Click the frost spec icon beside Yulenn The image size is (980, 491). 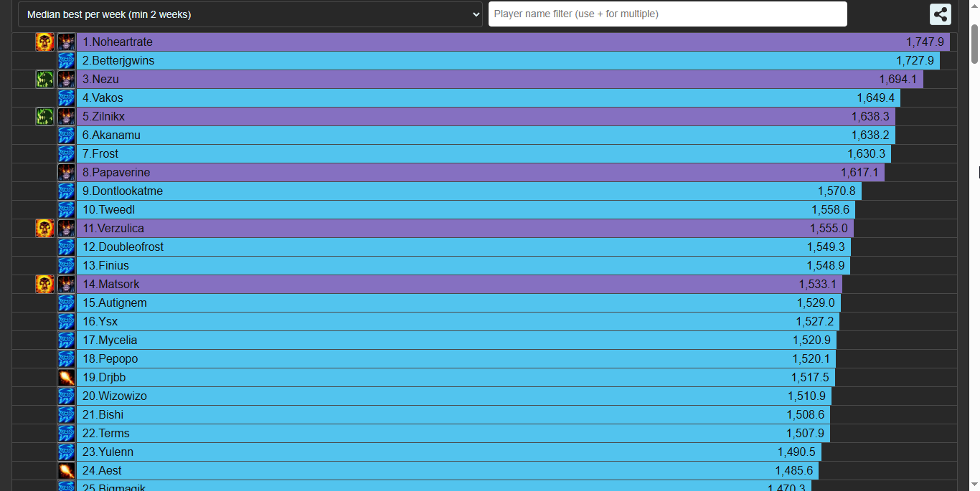[x=66, y=452]
